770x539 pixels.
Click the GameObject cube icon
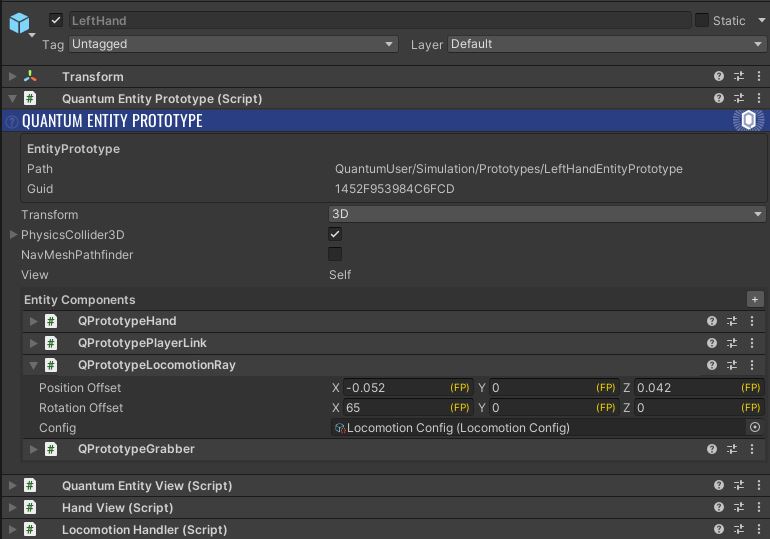coord(20,23)
